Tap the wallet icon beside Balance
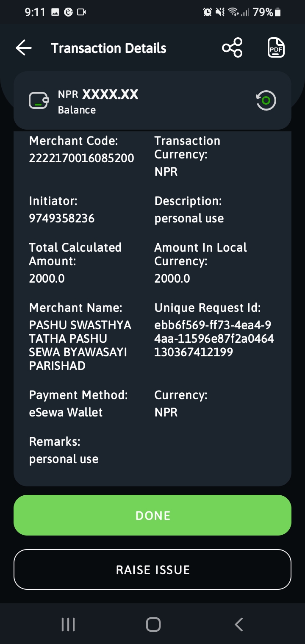The width and height of the screenshot is (305, 644). click(x=39, y=101)
